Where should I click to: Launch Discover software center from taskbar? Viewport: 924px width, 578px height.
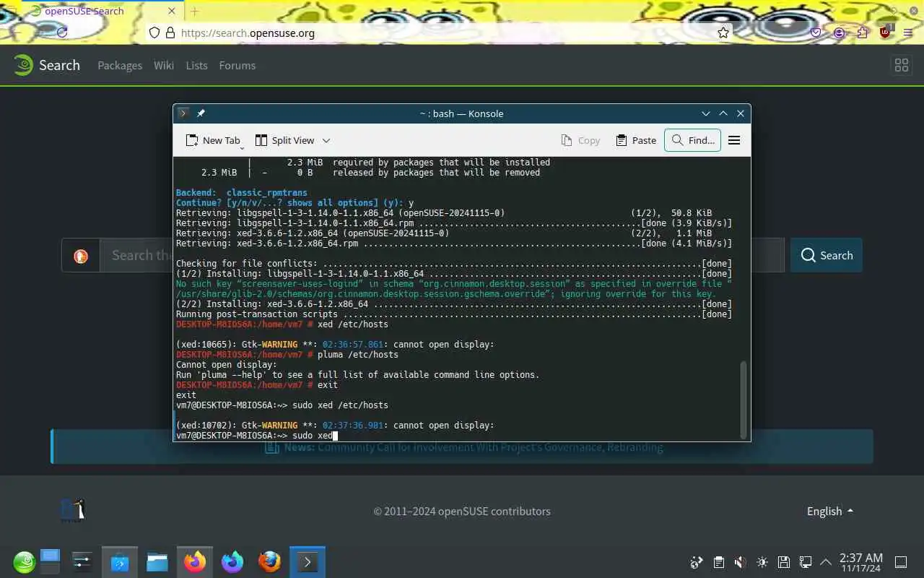(x=119, y=561)
